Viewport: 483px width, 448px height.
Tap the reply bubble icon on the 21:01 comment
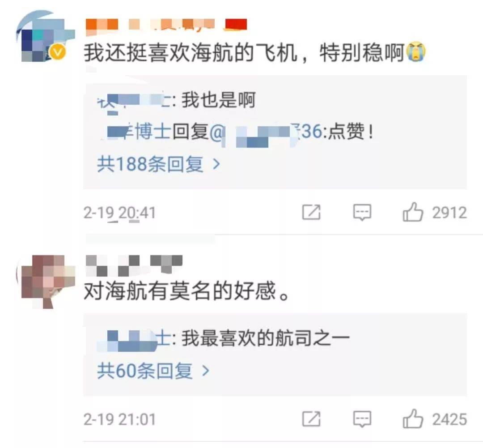click(362, 419)
